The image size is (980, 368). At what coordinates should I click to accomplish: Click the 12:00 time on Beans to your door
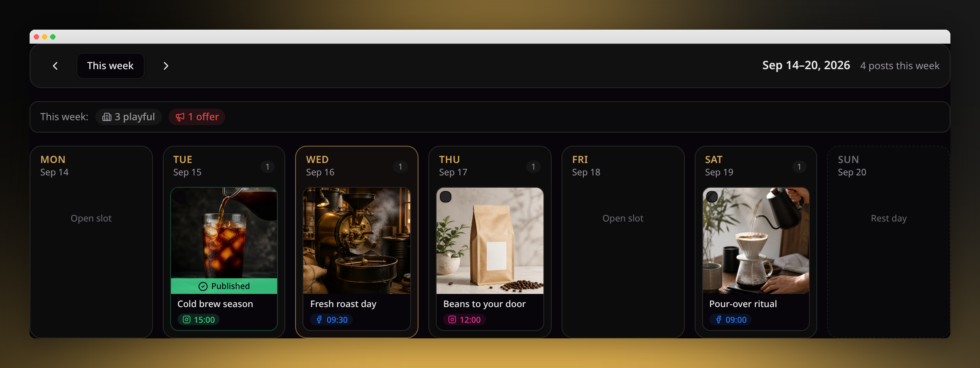470,320
